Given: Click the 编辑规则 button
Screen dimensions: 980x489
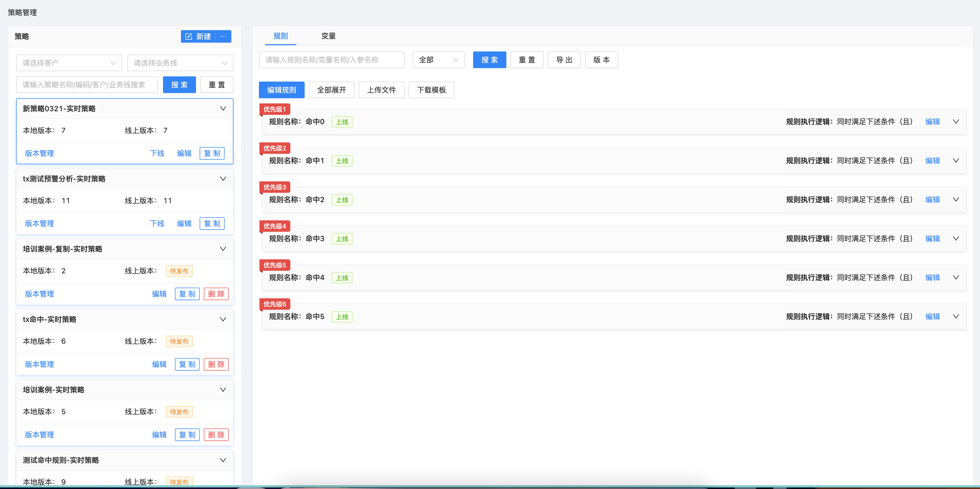Looking at the screenshot, I should (282, 90).
